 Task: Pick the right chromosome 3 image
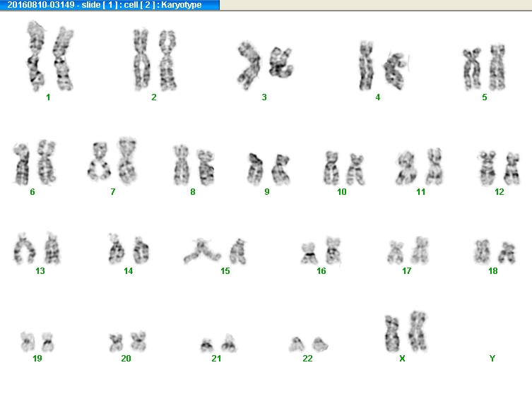280,62
